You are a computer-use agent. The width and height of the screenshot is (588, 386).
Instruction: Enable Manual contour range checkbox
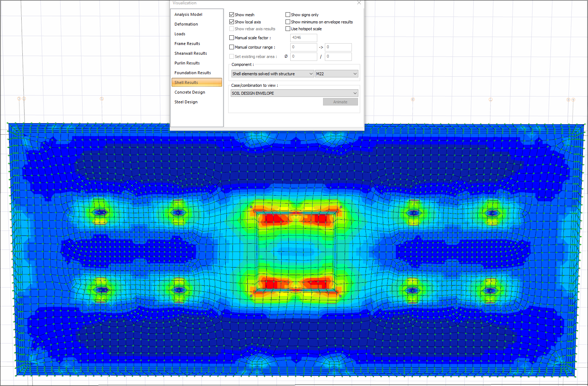point(232,47)
